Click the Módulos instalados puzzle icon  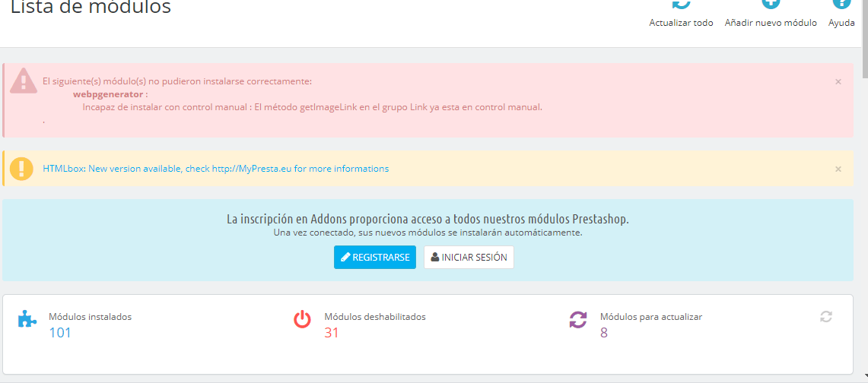click(27, 319)
